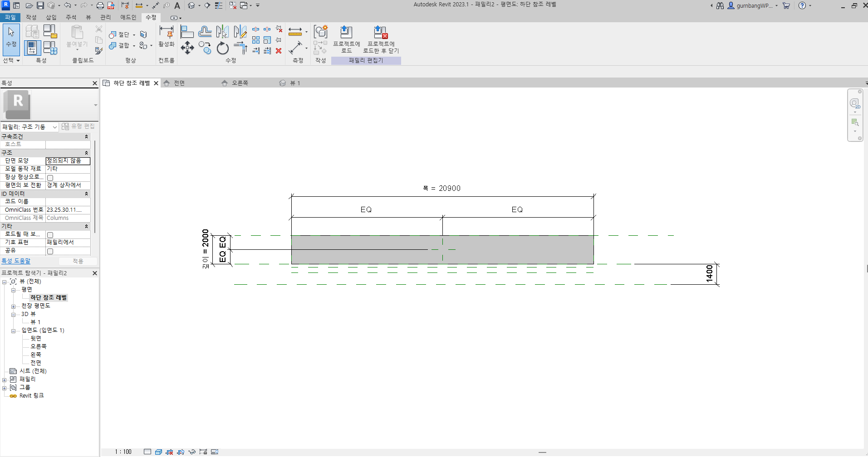
Task: Click the red Delete X icon
Action: click(x=279, y=51)
